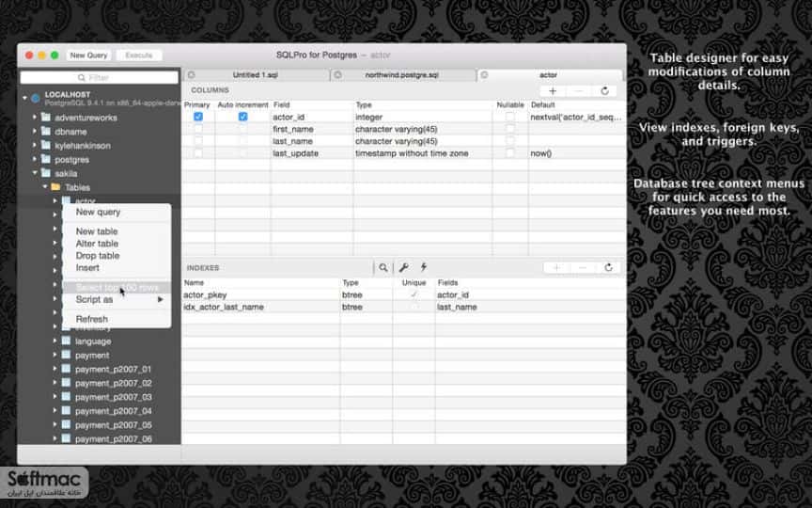Screen dimensions: 812x508
Task: Choose Alter table from context menu
Action: tap(117, 244)
